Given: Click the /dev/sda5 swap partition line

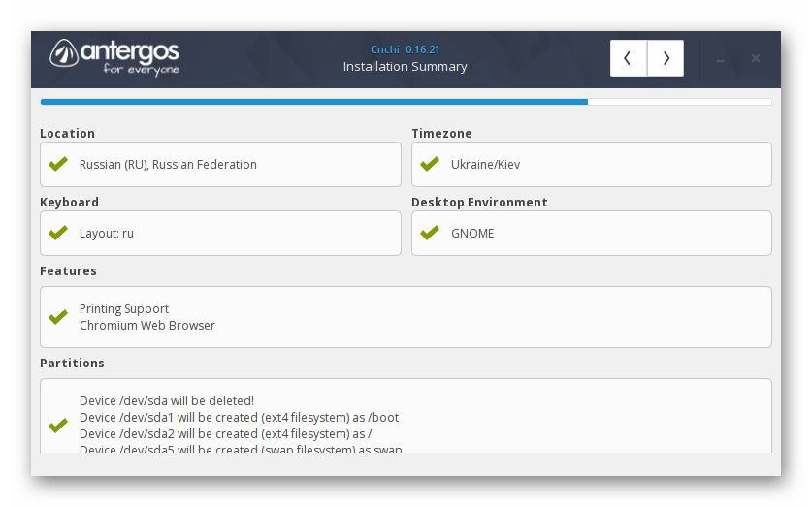Looking at the screenshot, I should click(241, 450).
